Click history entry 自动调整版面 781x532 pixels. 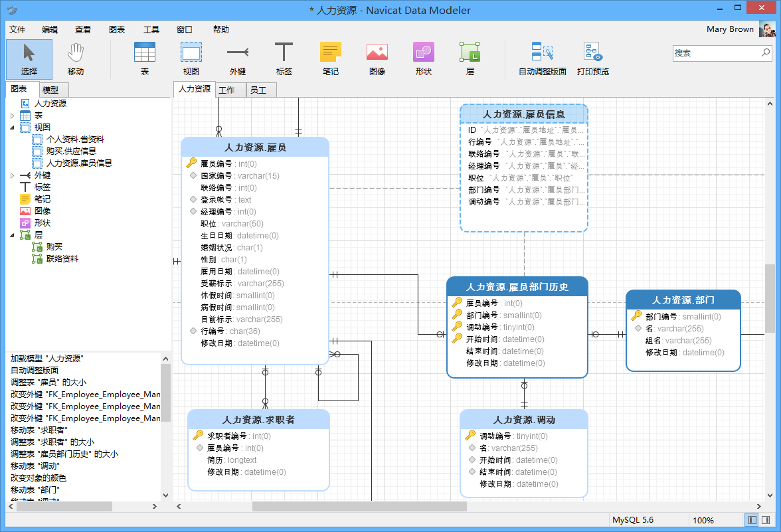pos(35,370)
